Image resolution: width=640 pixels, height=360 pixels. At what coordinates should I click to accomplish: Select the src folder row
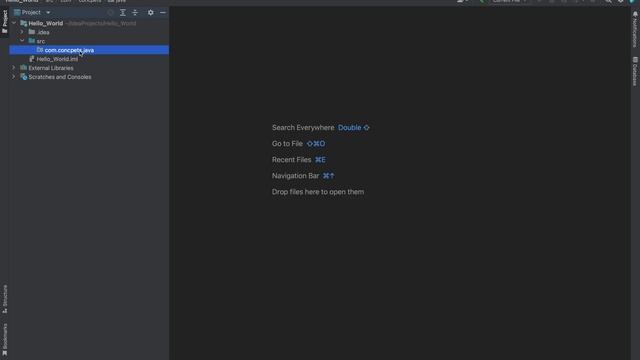(89, 41)
